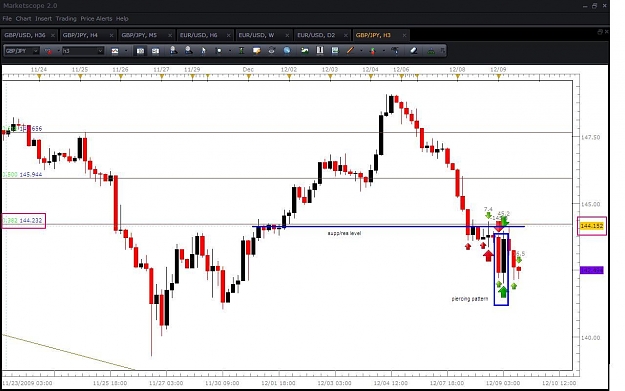Click the 145.944 Fibonacci level label

[31, 175]
